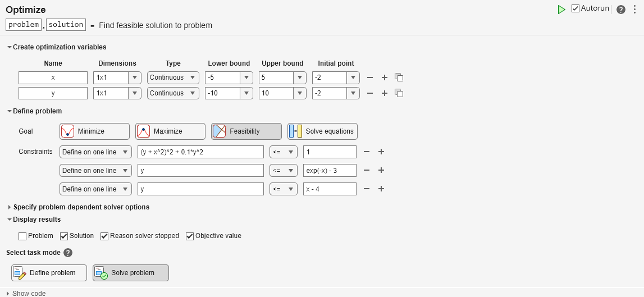Open Type dropdown for variable x
This screenshot has width=644, height=297.
(x=173, y=77)
